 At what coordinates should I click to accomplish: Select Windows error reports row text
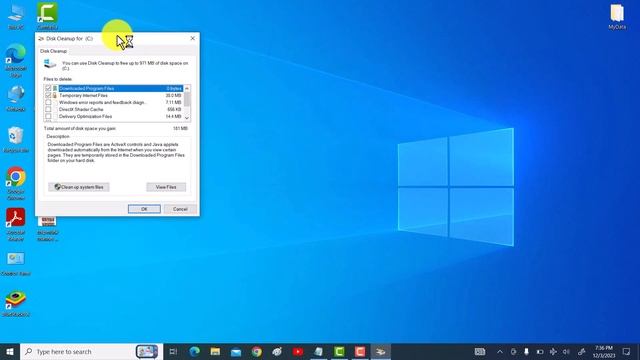pyautogui.click(x=102, y=102)
